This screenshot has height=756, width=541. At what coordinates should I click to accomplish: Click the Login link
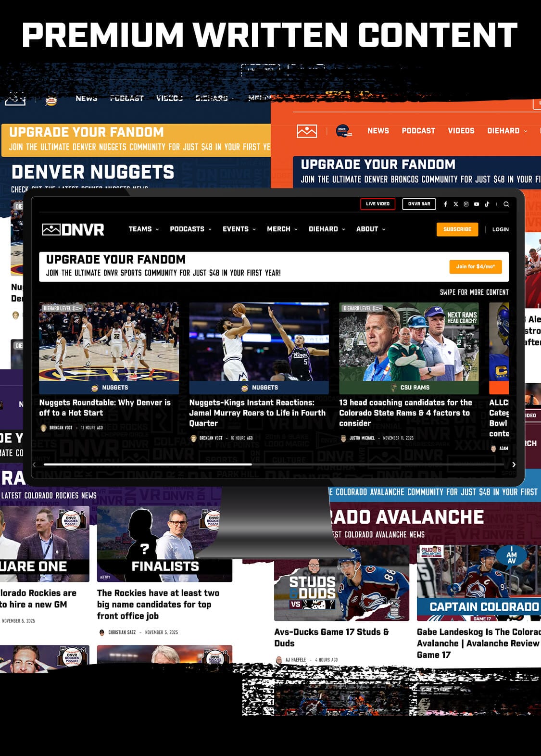[500, 229]
